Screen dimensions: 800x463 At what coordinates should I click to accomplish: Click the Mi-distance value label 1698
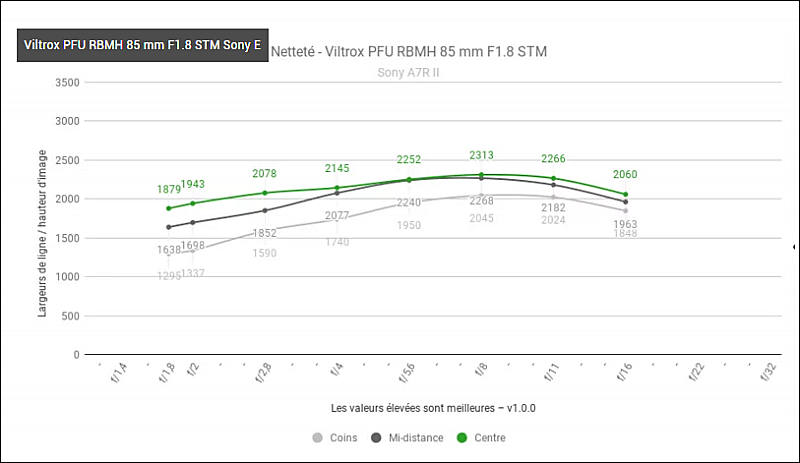[x=192, y=246]
